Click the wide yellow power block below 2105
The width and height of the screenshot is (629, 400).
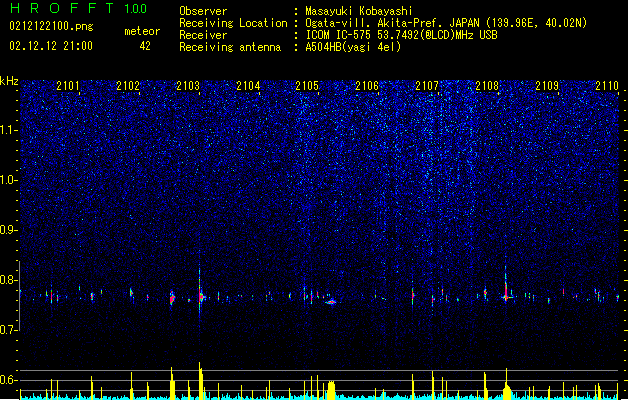[x=331, y=390]
